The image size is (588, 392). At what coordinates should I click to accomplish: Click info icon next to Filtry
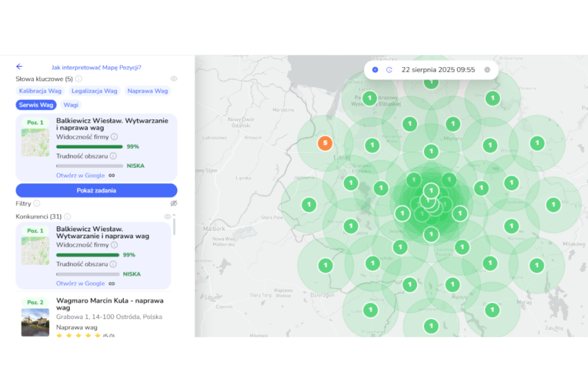tap(37, 204)
